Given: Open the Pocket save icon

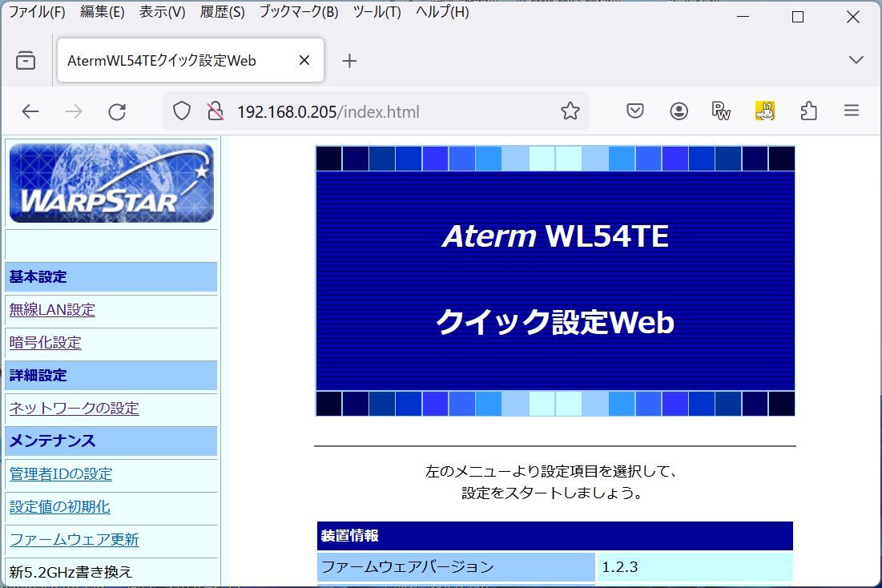Looking at the screenshot, I should [x=635, y=111].
